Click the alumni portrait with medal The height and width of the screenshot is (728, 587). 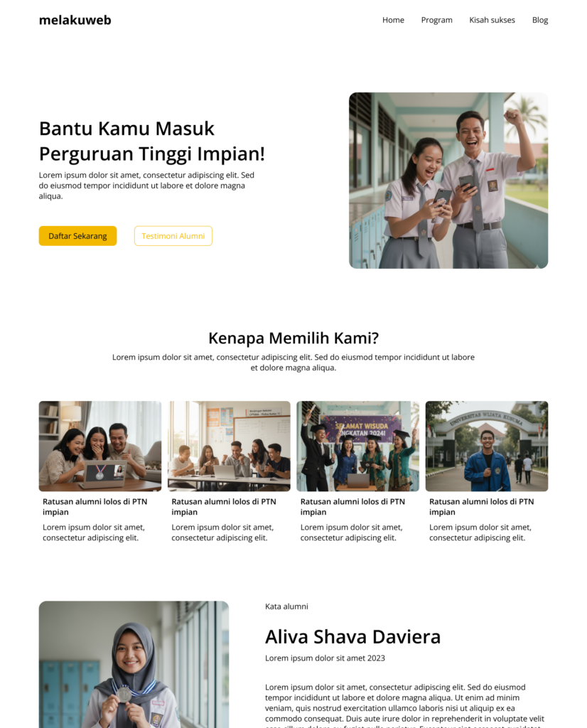click(134, 665)
